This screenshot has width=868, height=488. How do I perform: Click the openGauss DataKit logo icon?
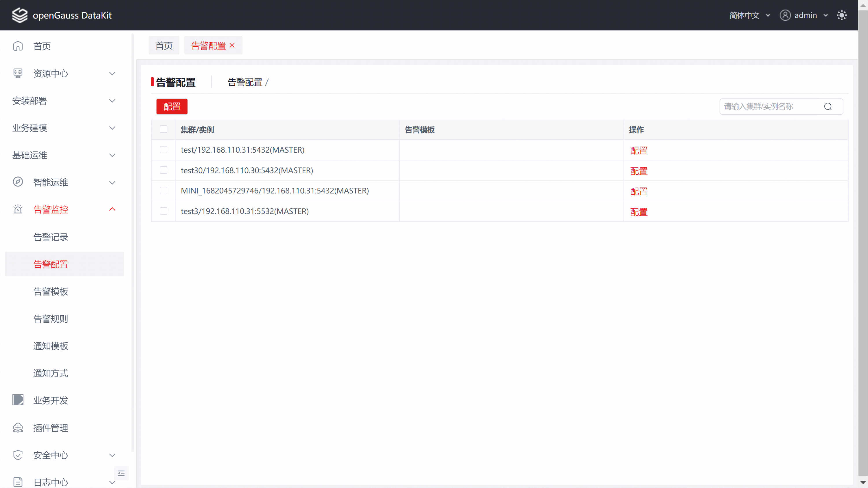pos(20,15)
